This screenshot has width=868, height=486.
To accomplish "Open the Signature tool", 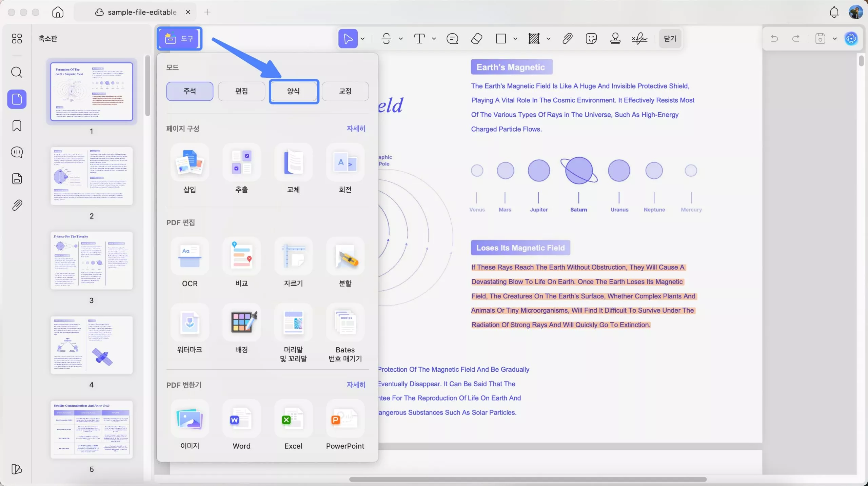I will point(640,39).
